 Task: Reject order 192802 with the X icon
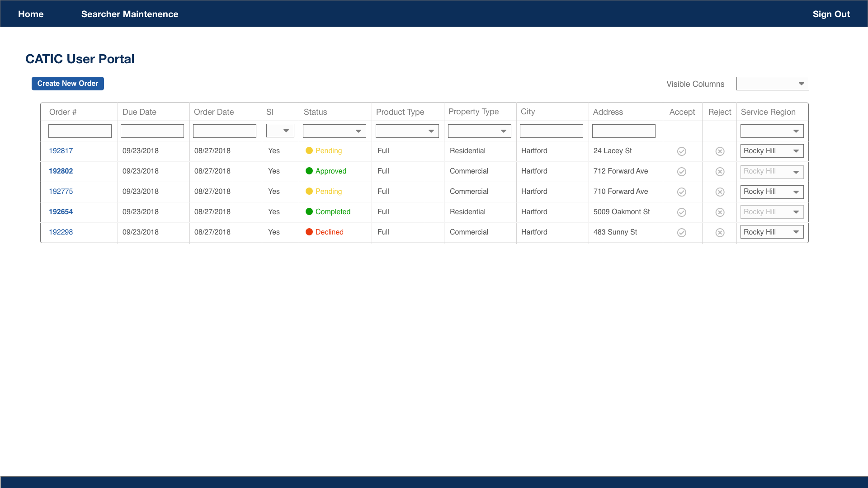tap(720, 172)
